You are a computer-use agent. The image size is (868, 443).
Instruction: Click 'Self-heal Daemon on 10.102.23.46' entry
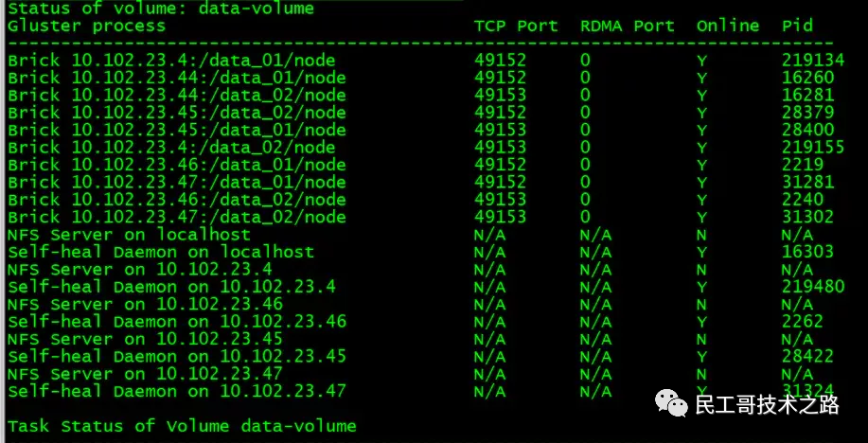(x=177, y=322)
